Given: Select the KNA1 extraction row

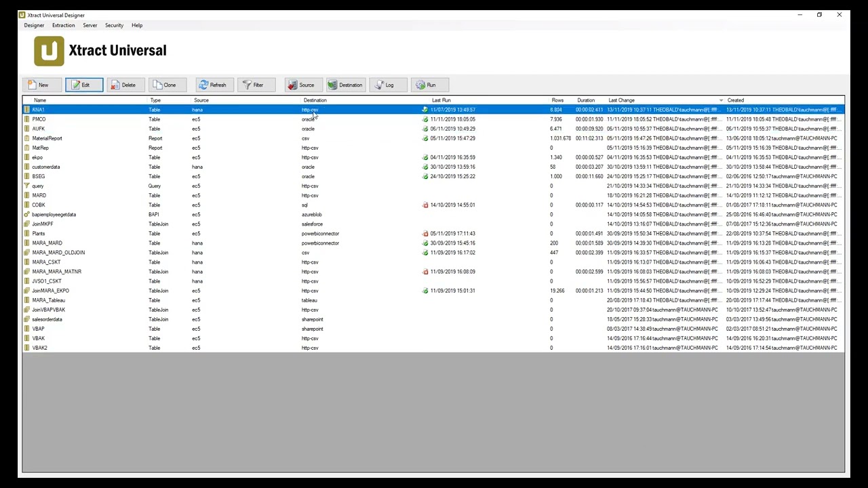Looking at the screenshot, I should tap(433, 110).
